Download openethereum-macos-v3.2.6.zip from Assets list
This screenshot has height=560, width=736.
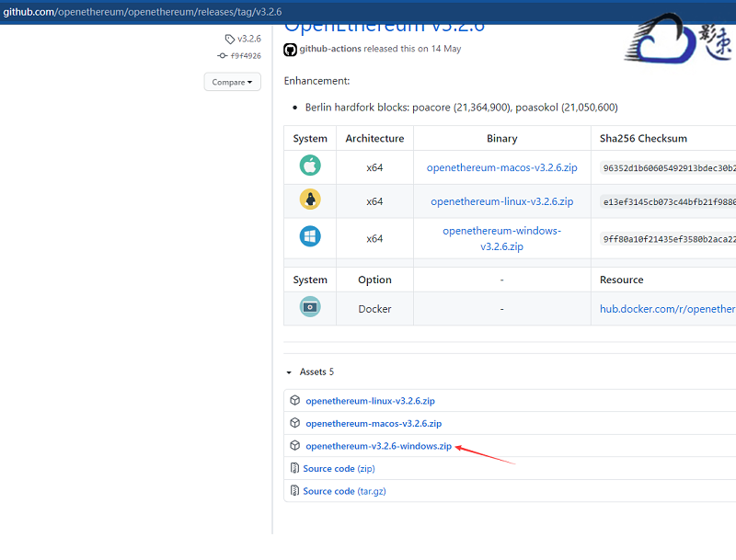pos(374,424)
